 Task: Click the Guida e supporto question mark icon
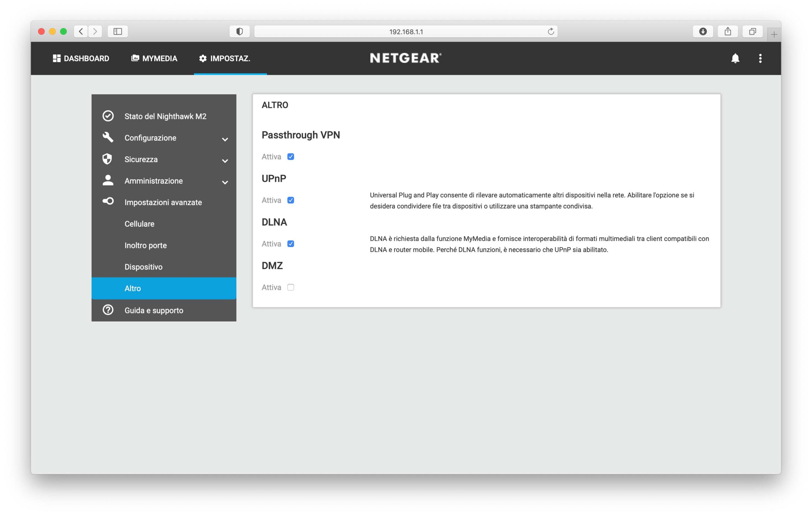tap(108, 310)
